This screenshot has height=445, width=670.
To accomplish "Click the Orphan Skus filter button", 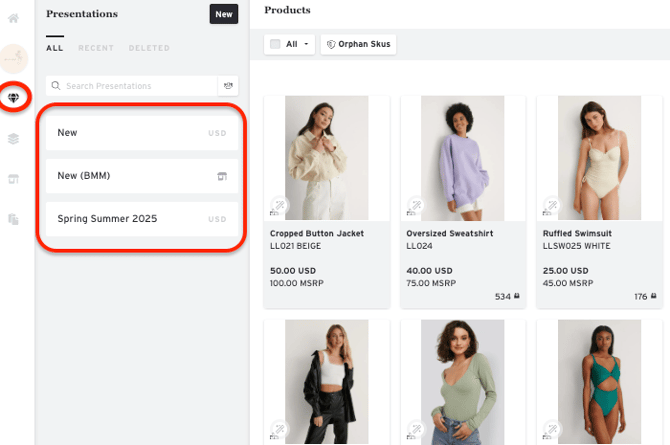I will click(x=358, y=44).
